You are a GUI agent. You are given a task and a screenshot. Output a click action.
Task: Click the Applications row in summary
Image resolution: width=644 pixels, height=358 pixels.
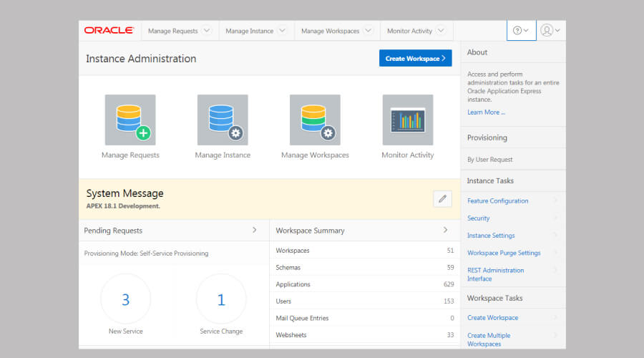pos(365,284)
